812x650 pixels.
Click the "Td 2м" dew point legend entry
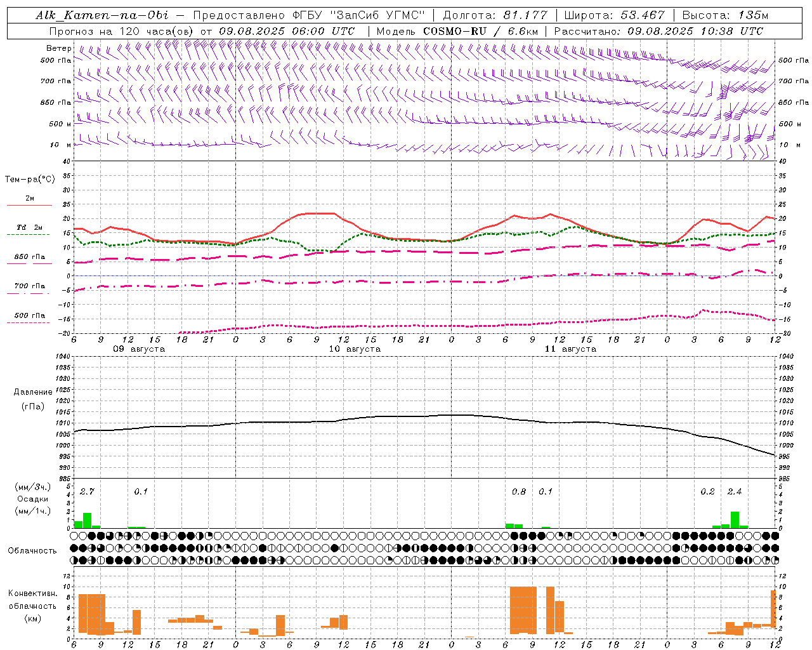30,227
